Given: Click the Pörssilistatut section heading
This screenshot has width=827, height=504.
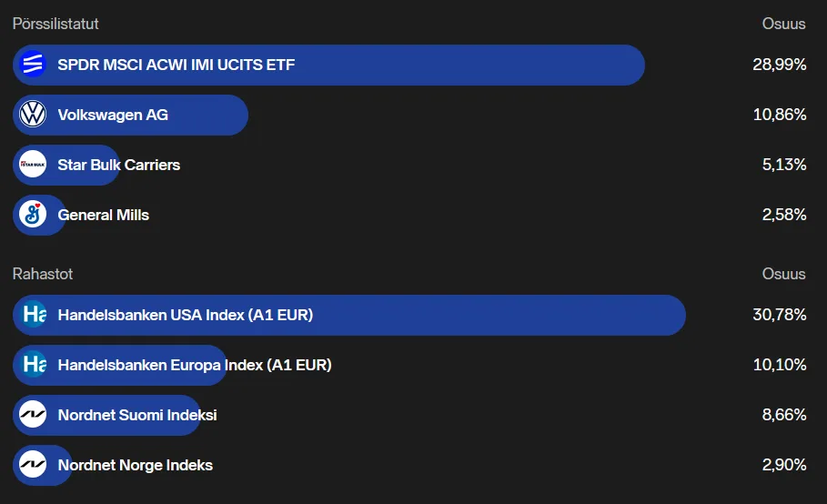Looking at the screenshot, I should point(55,24).
